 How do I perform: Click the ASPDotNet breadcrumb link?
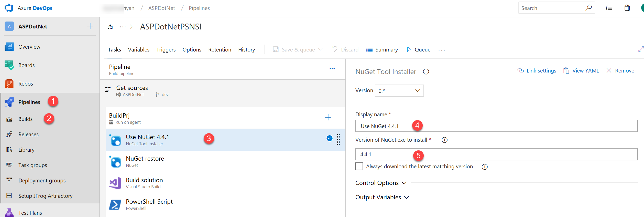click(162, 8)
